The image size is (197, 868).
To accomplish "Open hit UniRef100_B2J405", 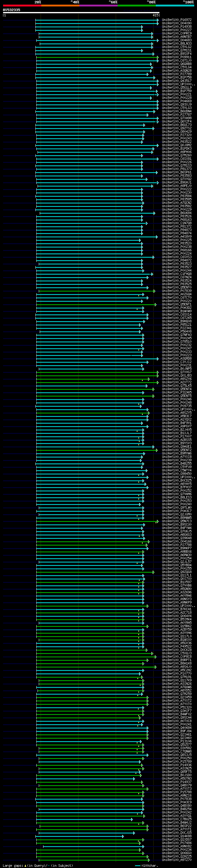I will tap(177, 430).
